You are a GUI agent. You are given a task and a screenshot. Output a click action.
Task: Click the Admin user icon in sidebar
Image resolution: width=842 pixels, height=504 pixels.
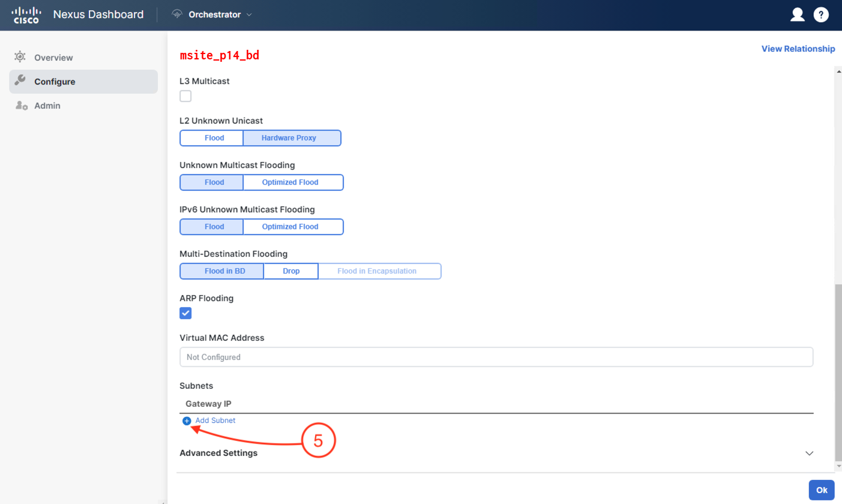point(21,106)
